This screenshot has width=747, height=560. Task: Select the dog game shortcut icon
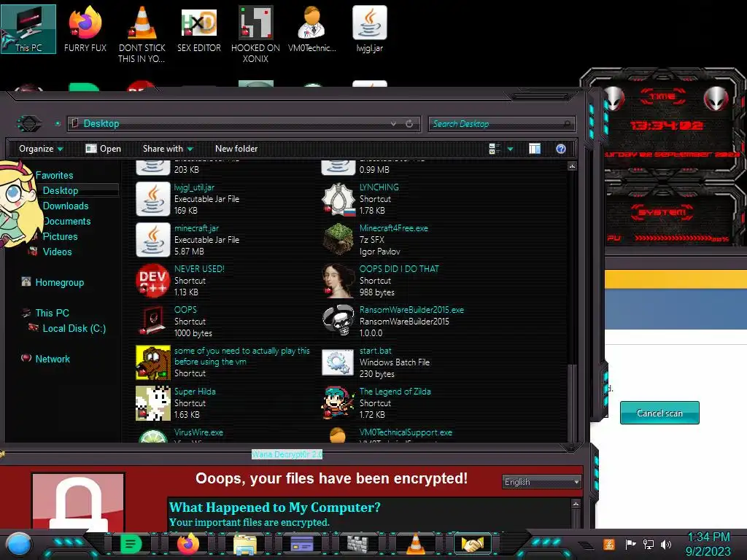click(153, 362)
